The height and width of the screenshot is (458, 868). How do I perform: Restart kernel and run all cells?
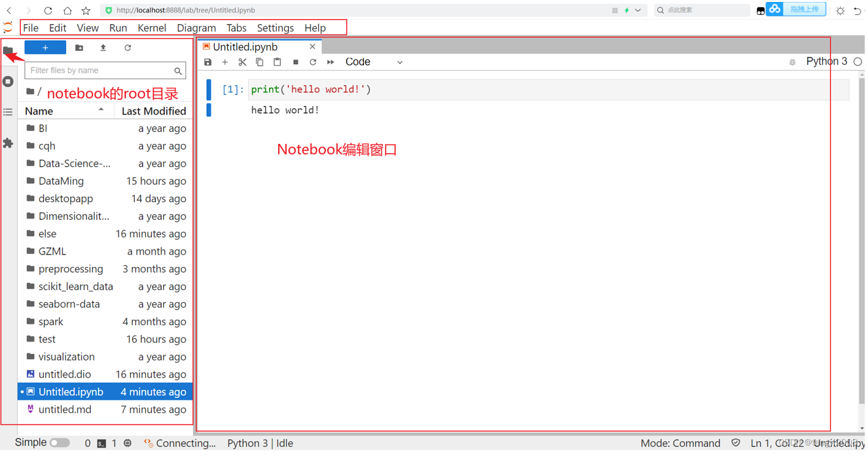click(x=331, y=63)
